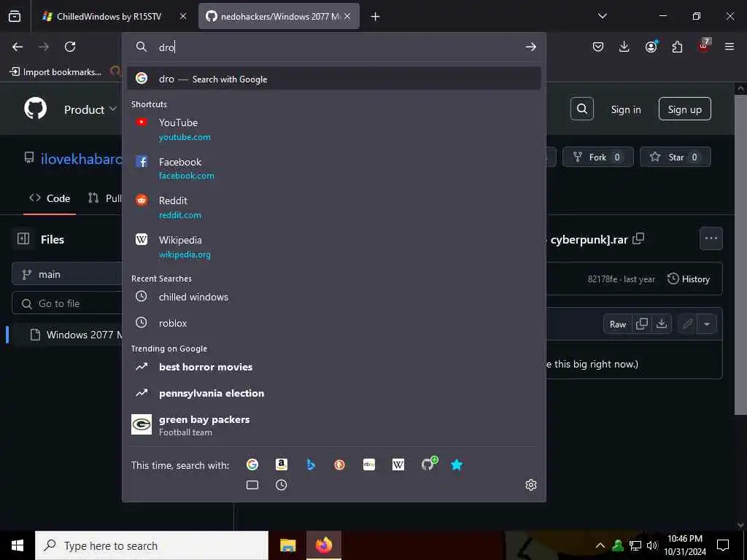Copy raw file contents icon
747x560 pixels.
(642, 324)
